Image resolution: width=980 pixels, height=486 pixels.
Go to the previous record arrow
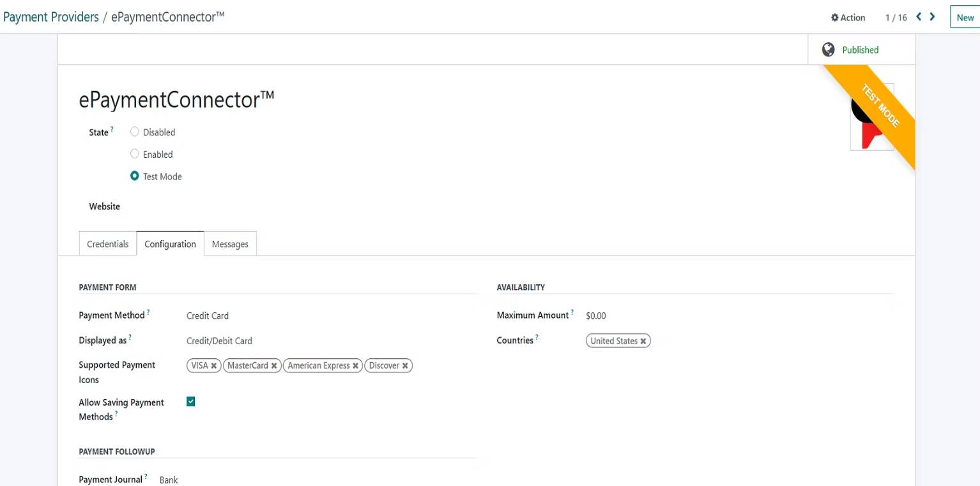click(919, 17)
